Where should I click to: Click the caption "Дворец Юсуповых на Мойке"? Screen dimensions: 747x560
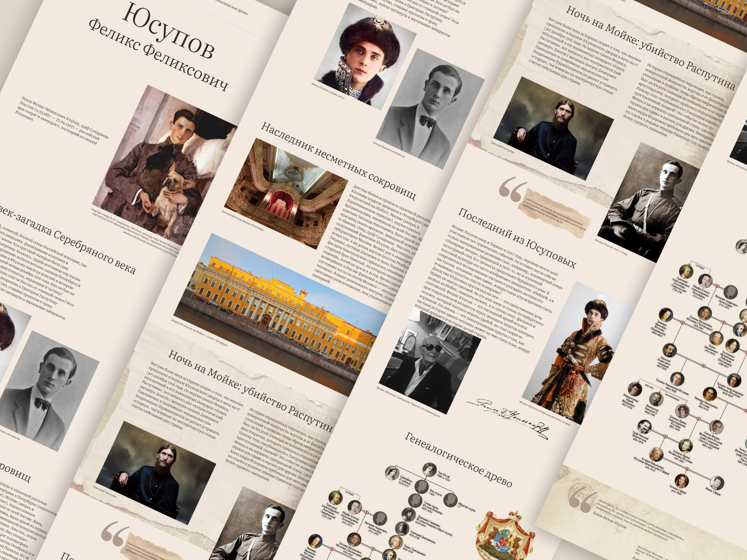pyautogui.click(x=199, y=333)
